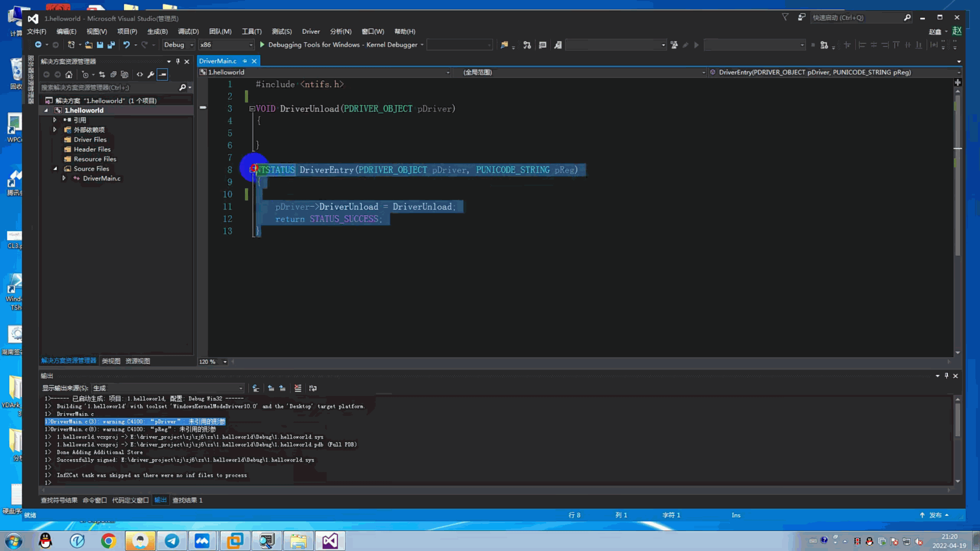Viewport: 980px width, 551px height.
Task: Click the Open File toolbar icon
Action: [89, 45]
